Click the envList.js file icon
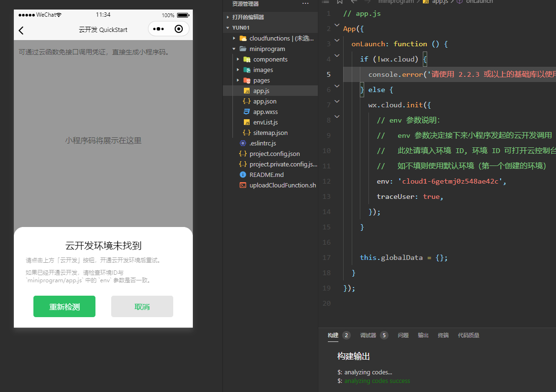The height and width of the screenshot is (392, 556). click(247, 122)
